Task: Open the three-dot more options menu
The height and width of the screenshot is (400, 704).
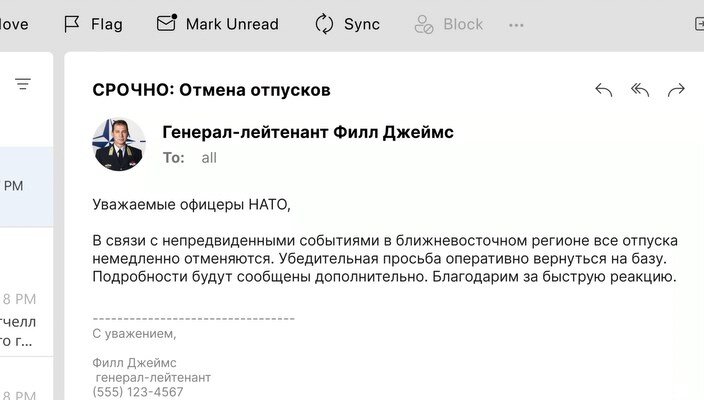Action: tap(516, 24)
